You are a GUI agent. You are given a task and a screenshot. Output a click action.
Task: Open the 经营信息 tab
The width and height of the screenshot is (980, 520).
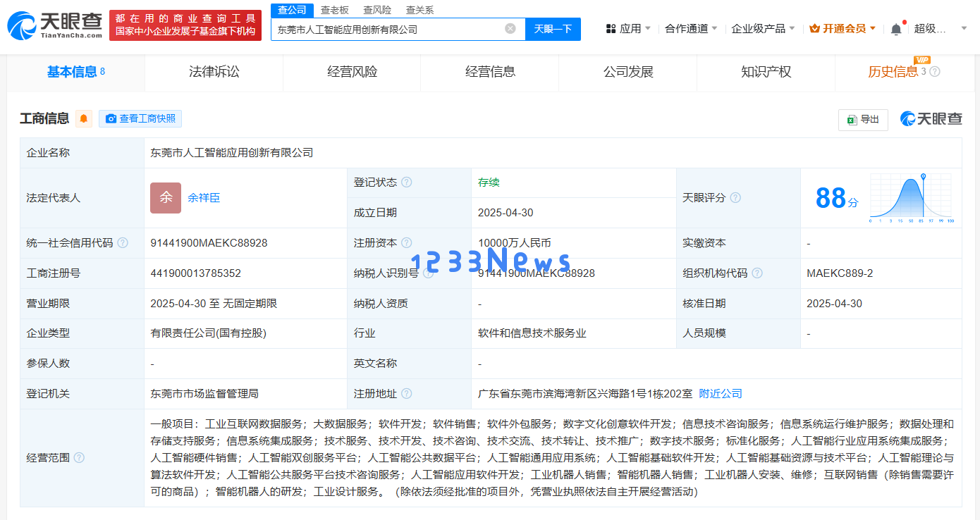(490, 72)
